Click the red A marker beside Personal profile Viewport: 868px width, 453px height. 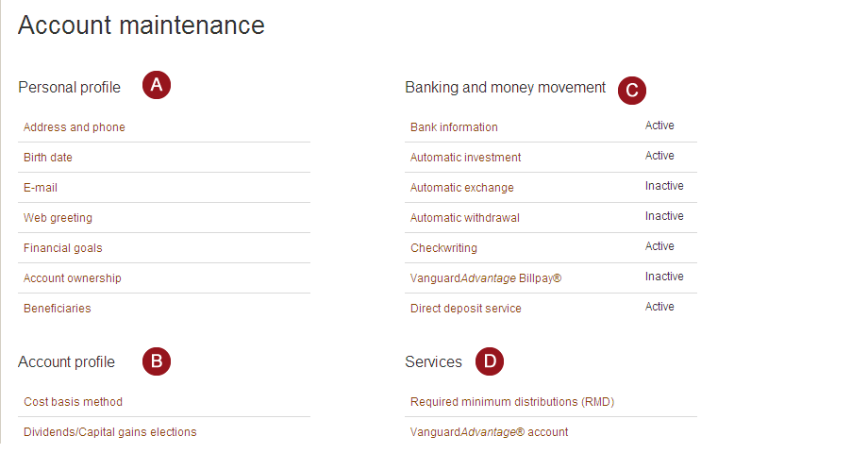(x=157, y=85)
